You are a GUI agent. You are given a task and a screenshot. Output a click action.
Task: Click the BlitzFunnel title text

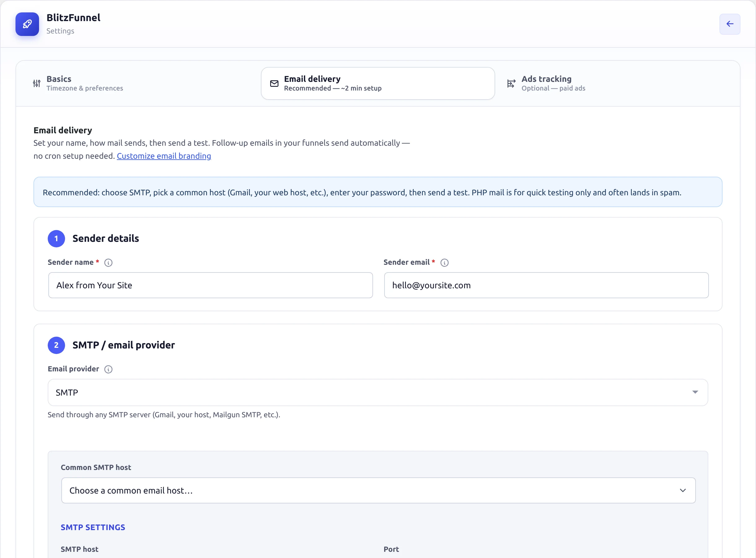pyautogui.click(x=73, y=18)
